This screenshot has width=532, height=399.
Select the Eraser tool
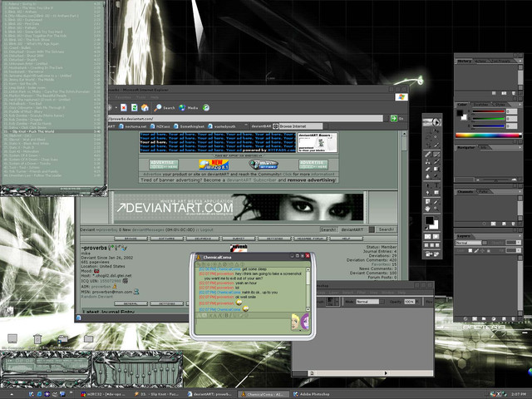click(x=428, y=169)
